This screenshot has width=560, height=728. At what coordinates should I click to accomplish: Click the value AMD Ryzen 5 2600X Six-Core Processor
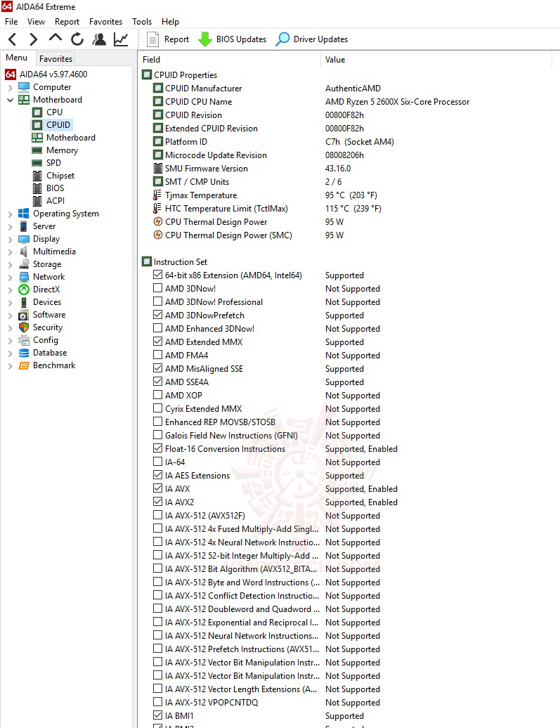pyautogui.click(x=397, y=102)
